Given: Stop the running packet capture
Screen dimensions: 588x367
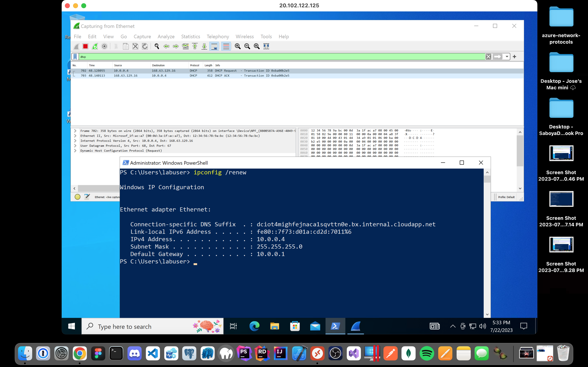Looking at the screenshot, I should point(85,46).
